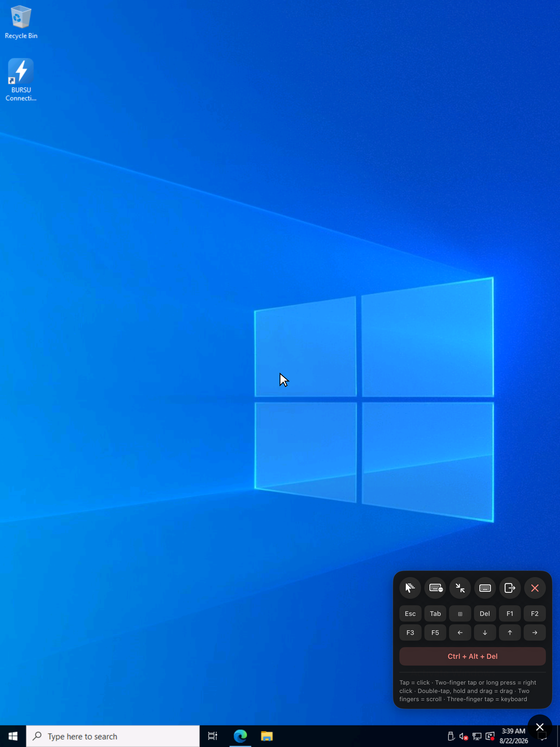Send the F5 key
The height and width of the screenshot is (747, 560).
click(x=435, y=632)
